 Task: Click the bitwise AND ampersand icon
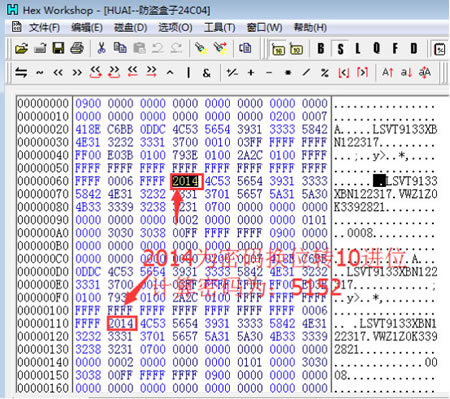click(x=207, y=73)
